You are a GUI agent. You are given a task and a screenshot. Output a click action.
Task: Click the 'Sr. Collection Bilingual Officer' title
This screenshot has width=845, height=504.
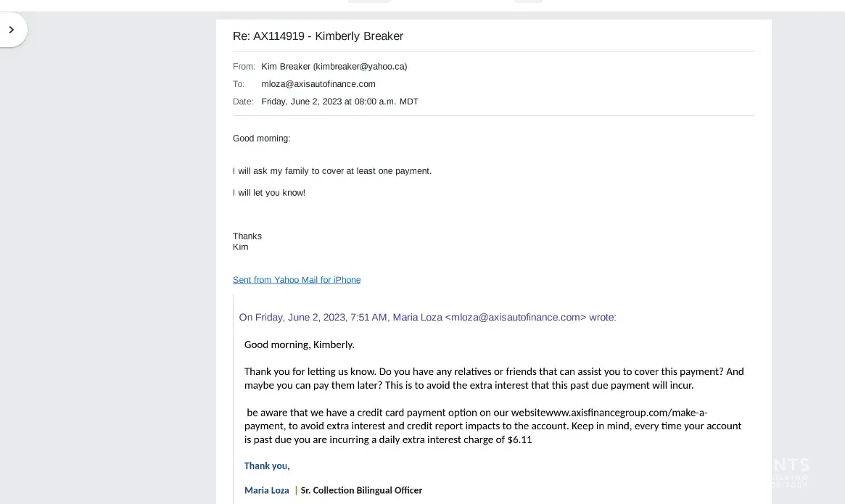tap(361, 490)
